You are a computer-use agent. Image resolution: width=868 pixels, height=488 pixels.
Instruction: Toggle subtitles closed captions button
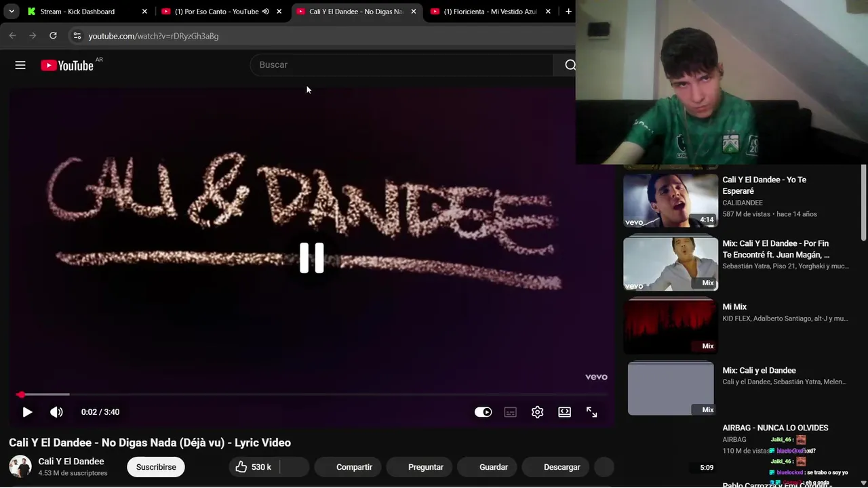click(x=510, y=412)
